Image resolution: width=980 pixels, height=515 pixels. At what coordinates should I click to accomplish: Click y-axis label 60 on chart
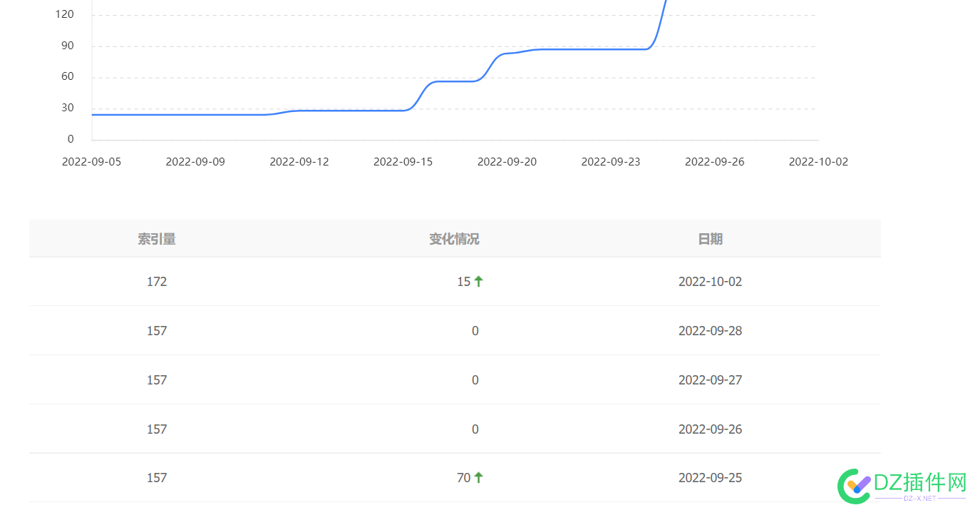click(x=68, y=77)
